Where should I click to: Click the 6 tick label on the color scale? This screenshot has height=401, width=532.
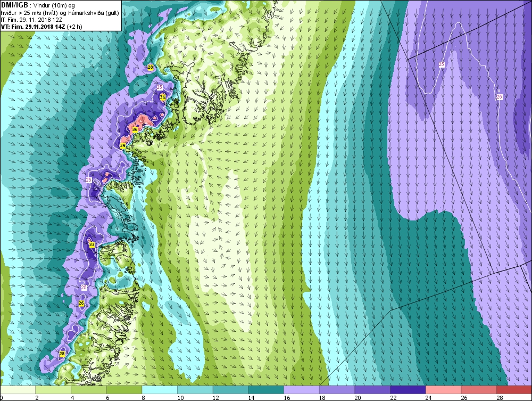(107, 398)
